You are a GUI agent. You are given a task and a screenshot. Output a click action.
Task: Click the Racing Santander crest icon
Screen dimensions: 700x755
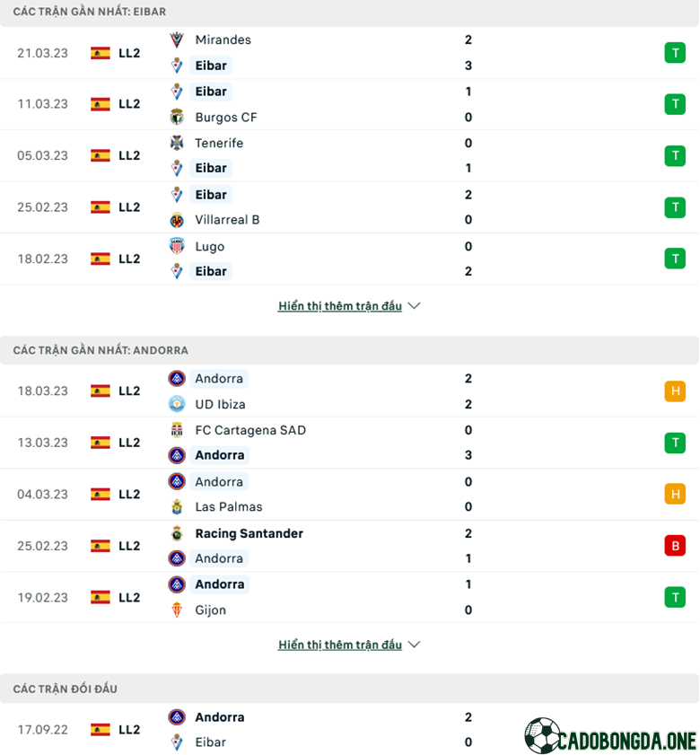177,533
